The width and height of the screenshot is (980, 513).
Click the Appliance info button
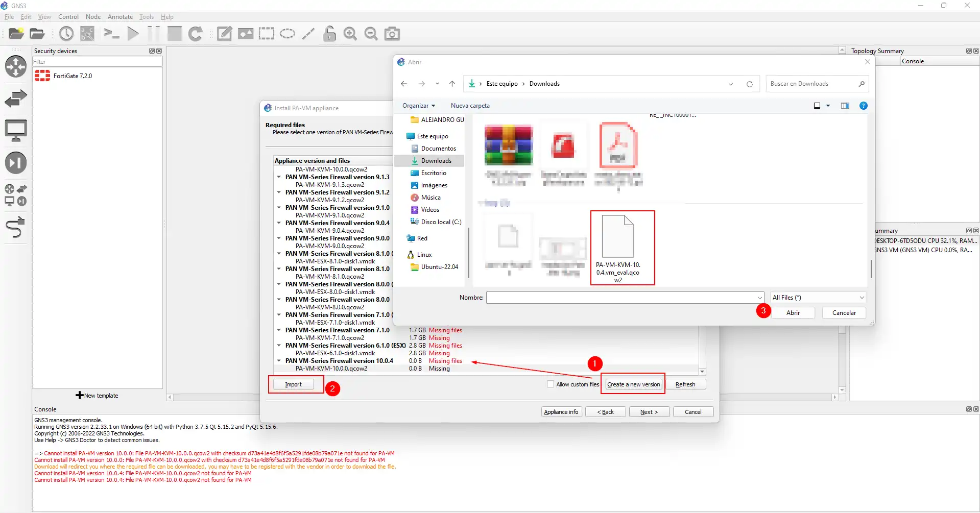(561, 412)
